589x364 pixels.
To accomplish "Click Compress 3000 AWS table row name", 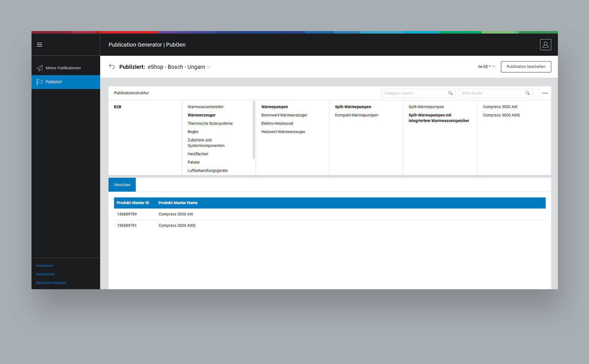I will click(x=177, y=226).
